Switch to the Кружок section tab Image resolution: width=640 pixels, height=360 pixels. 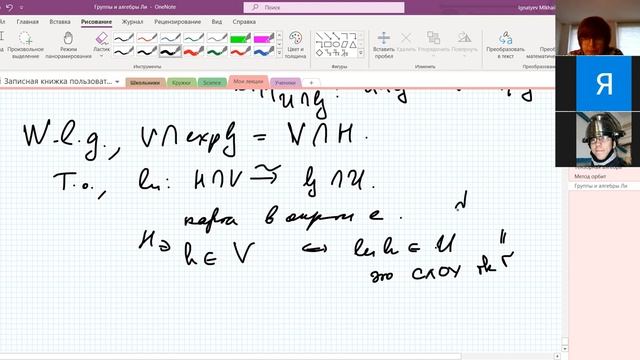[181, 82]
